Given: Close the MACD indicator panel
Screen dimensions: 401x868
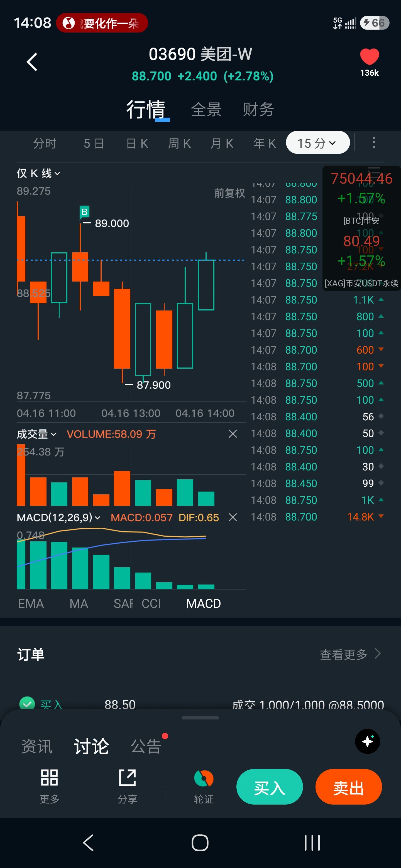Looking at the screenshot, I should 233,517.
